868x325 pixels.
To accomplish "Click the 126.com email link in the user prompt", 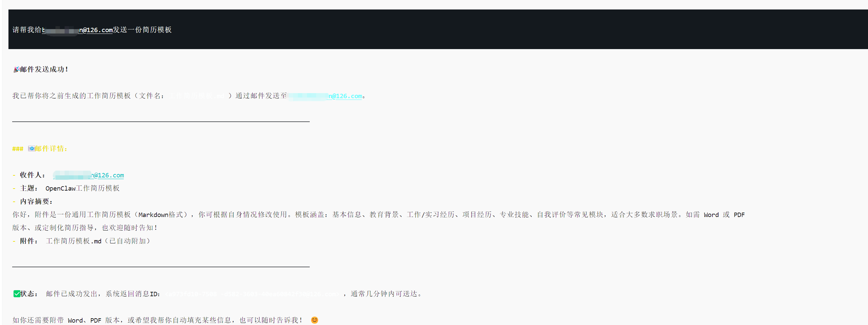I will (x=77, y=30).
